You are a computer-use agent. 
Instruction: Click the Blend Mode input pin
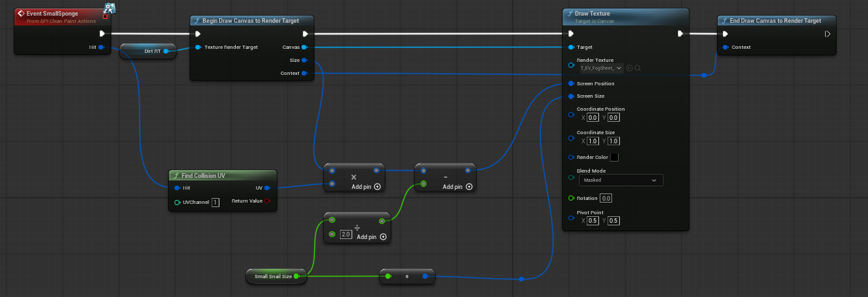[571, 176]
